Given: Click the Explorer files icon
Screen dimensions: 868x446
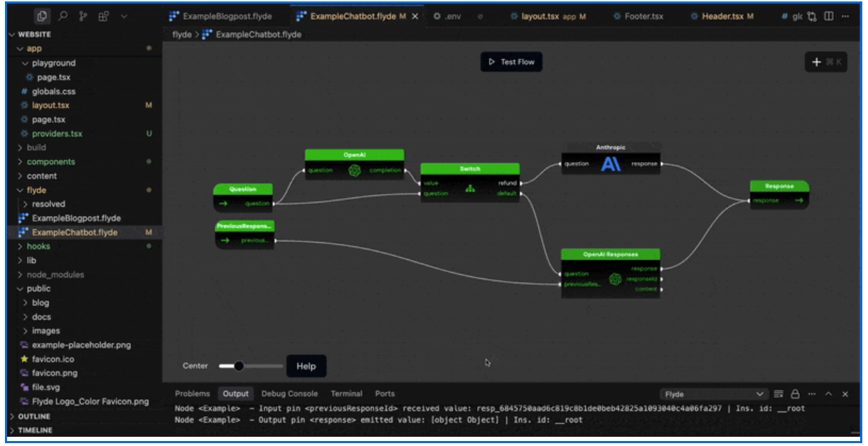Looking at the screenshot, I should click(x=42, y=16).
